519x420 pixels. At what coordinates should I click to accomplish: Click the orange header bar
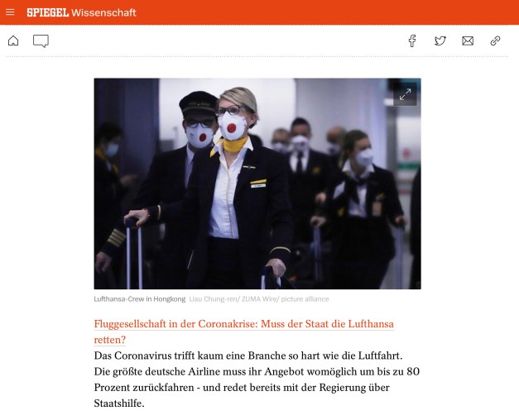[x=260, y=12]
